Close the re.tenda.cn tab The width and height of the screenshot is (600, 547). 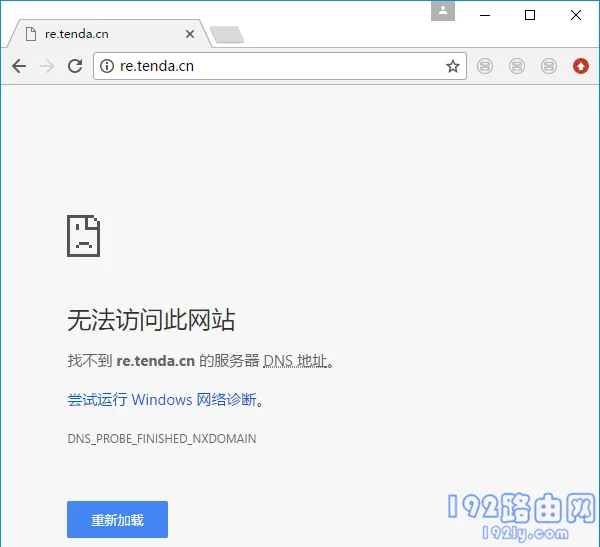(188, 34)
